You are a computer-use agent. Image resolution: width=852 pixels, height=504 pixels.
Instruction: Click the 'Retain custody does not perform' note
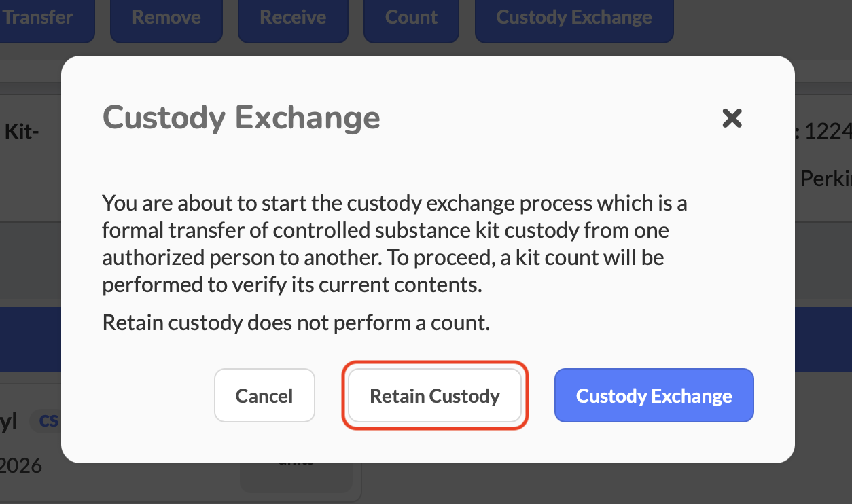(296, 323)
